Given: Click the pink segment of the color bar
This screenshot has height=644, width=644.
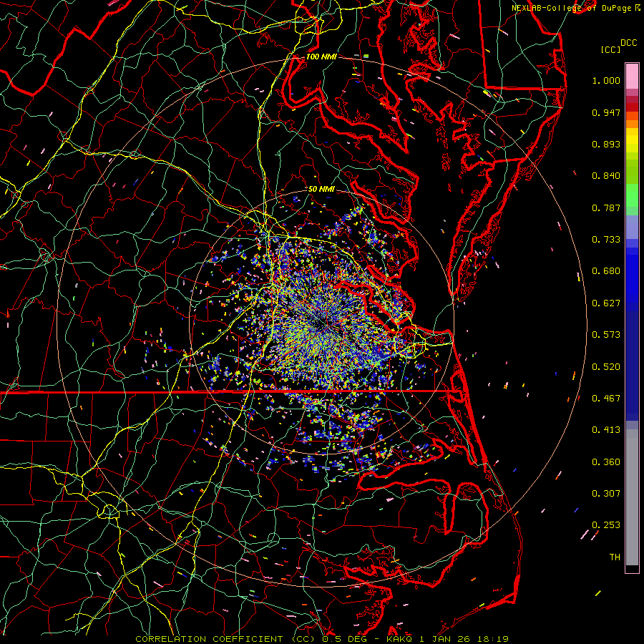Looking at the screenshot, I should [632, 77].
